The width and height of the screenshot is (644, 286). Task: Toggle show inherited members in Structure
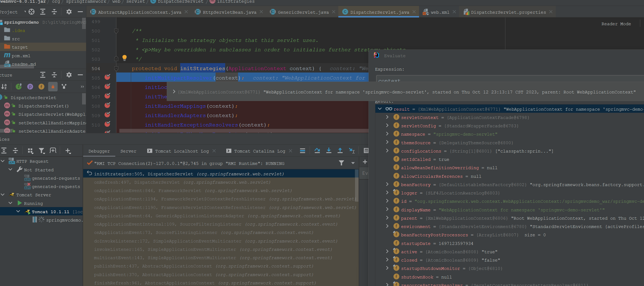tap(19, 86)
